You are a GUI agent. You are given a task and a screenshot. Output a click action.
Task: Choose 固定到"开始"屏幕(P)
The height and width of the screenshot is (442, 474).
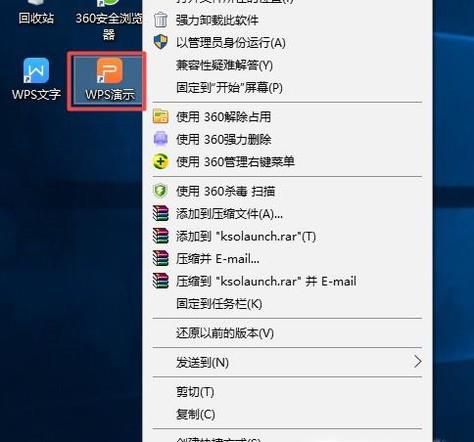287,88
